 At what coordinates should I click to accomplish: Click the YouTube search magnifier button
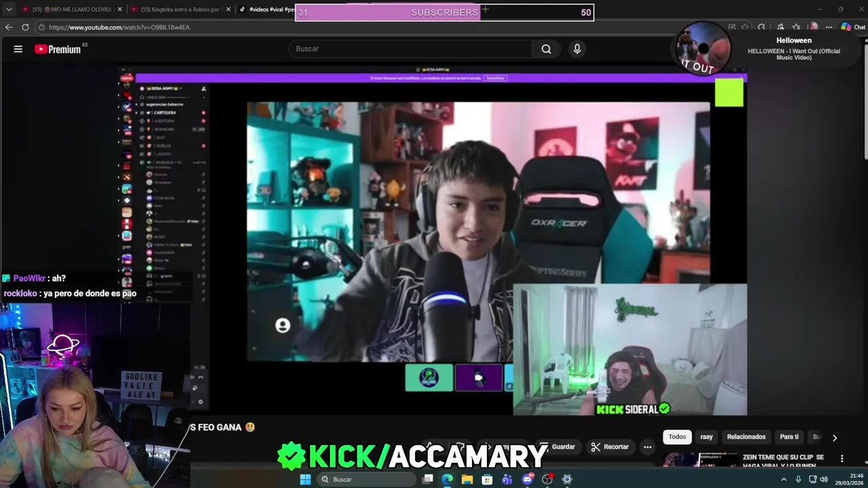coord(547,49)
